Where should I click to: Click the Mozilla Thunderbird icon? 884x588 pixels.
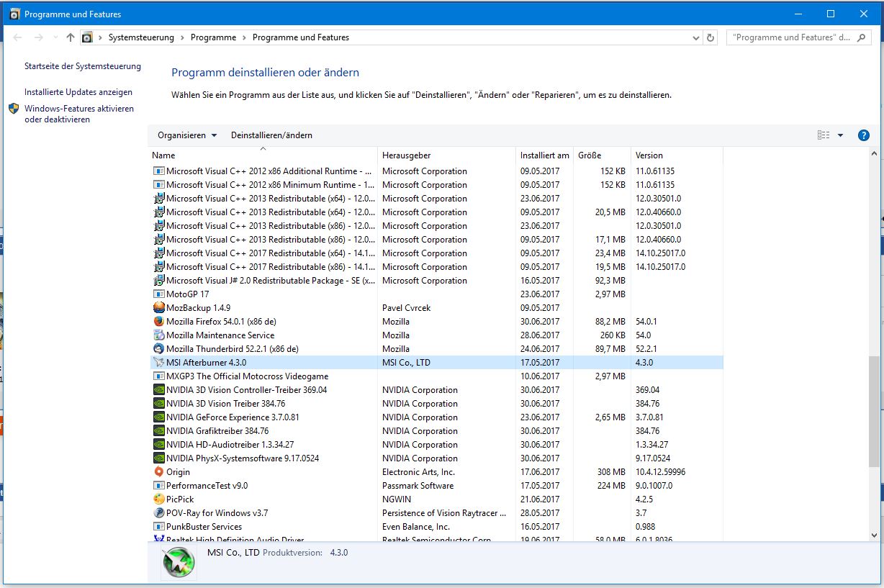[x=159, y=349]
